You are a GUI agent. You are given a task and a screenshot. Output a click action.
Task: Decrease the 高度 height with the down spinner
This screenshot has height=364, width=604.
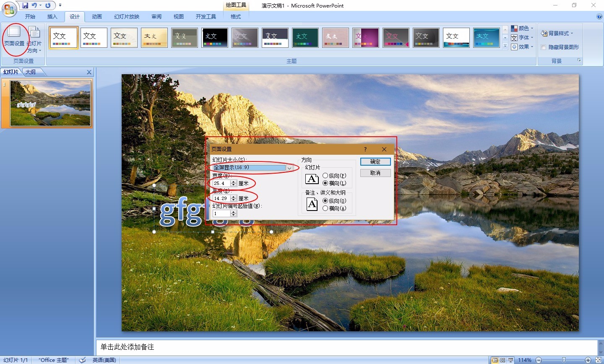(x=234, y=200)
